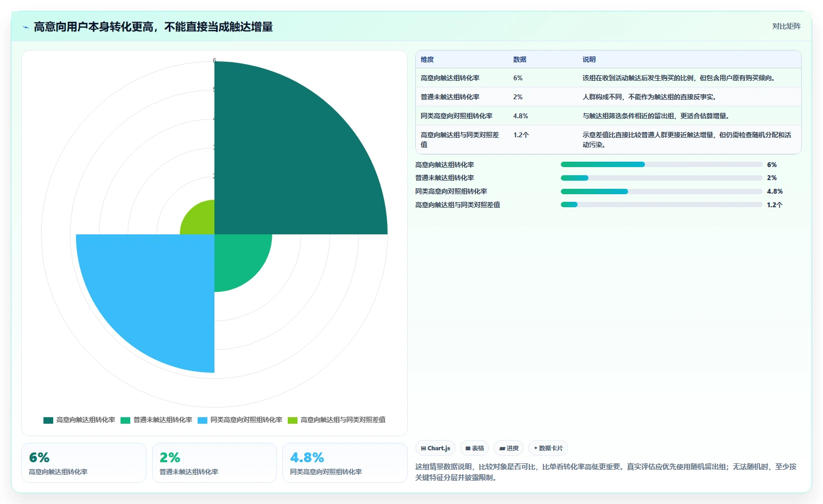The image size is (823, 504).
Task: Click the 1.2个 value beside the last progress bar
Action: [775, 205]
